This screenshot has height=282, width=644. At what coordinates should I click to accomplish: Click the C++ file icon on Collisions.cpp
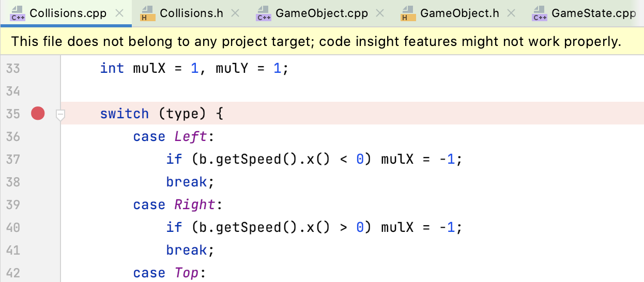18,14
